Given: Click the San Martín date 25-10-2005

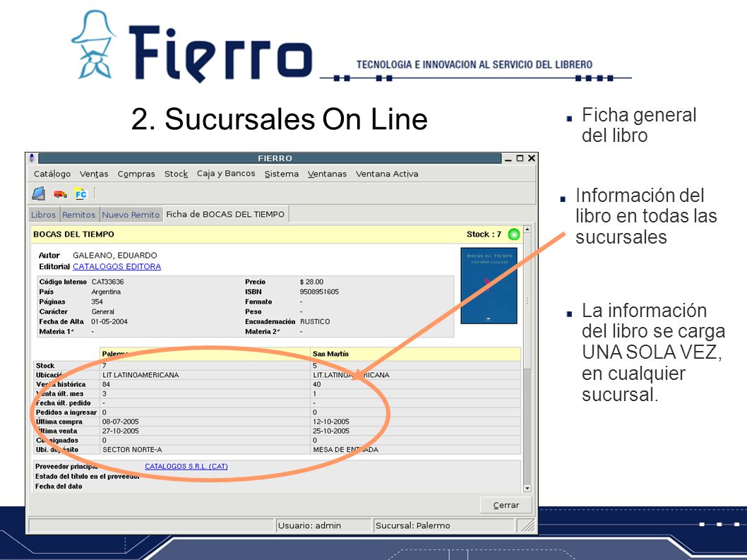Looking at the screenshot, I should pos(331,431).
